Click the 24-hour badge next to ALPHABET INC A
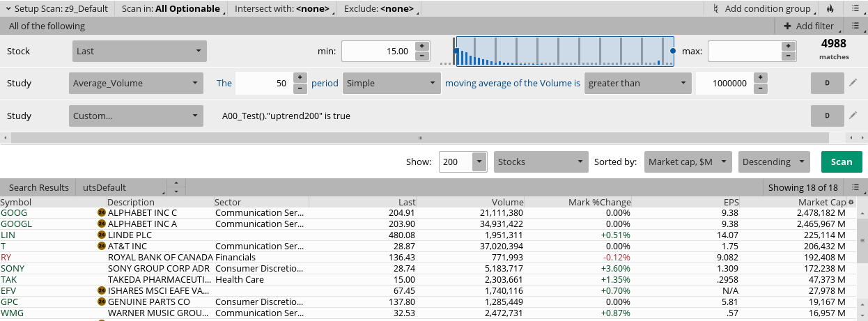The height and width of the screenshot is (321, 868). tap(102, 224)
